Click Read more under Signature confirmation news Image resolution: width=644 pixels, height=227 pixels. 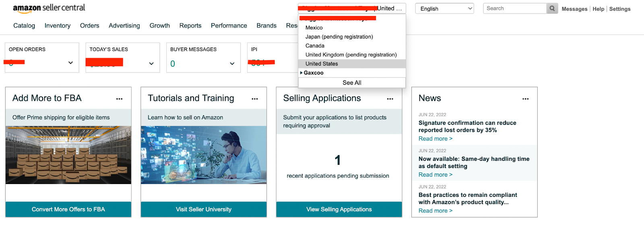pos(436,139)
